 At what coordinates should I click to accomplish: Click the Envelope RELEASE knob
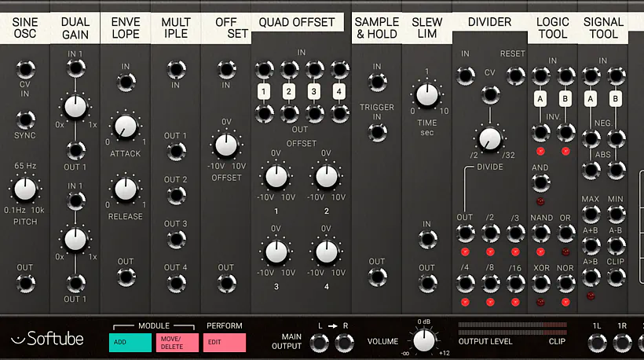(126, 189)
